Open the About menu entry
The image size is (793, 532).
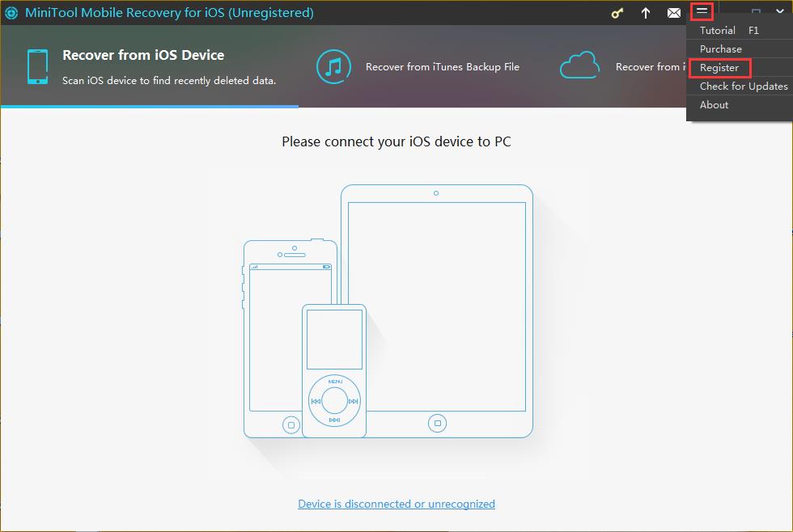pos(714,105)
